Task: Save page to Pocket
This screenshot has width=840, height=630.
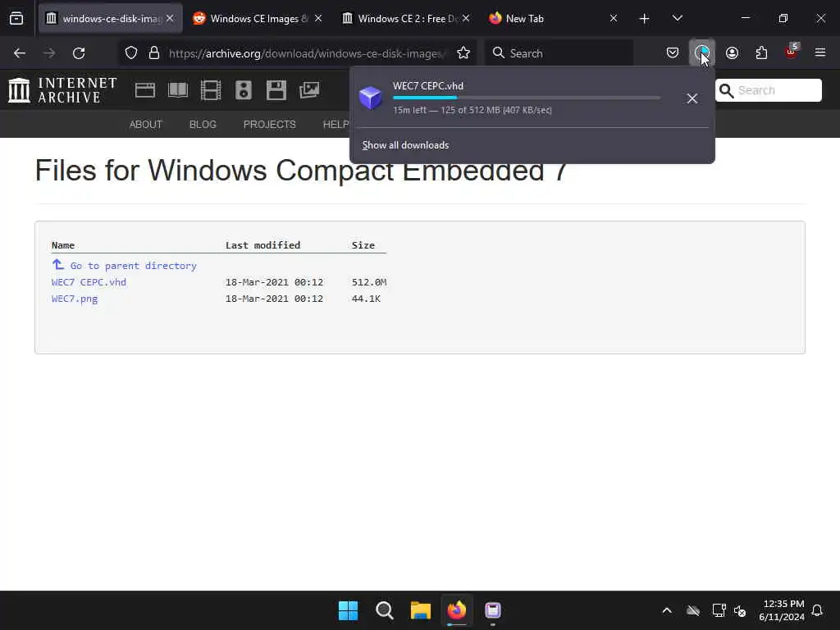Action: coord(673,53)
